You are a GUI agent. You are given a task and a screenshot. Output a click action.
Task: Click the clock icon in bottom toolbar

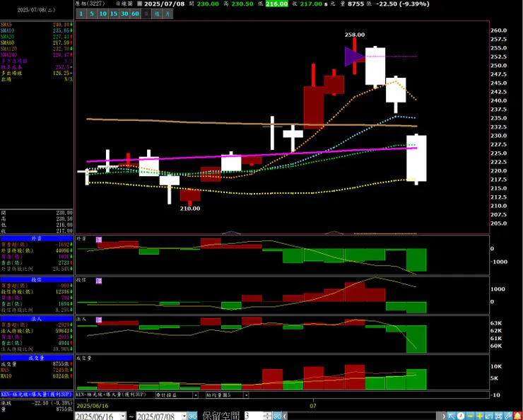click(461, 416)
